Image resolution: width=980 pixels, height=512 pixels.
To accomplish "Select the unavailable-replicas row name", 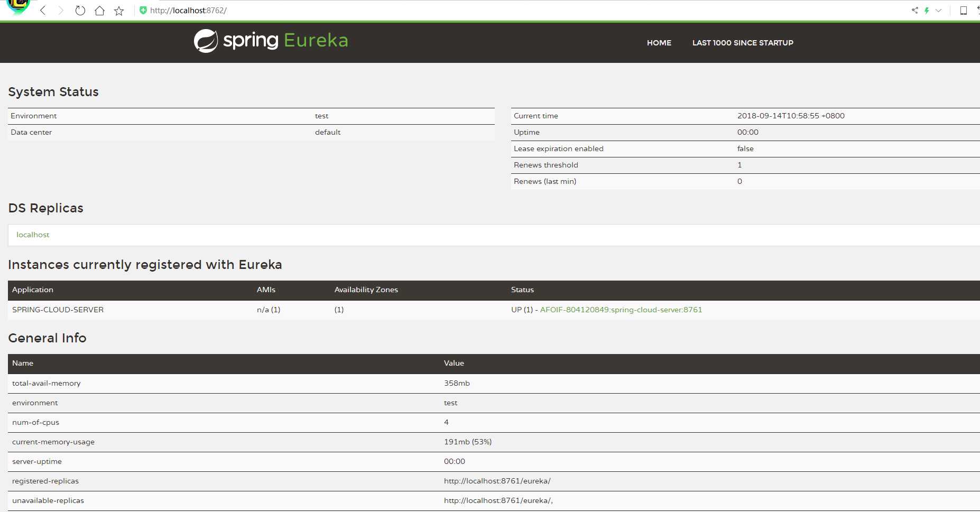I will [48, 500].
